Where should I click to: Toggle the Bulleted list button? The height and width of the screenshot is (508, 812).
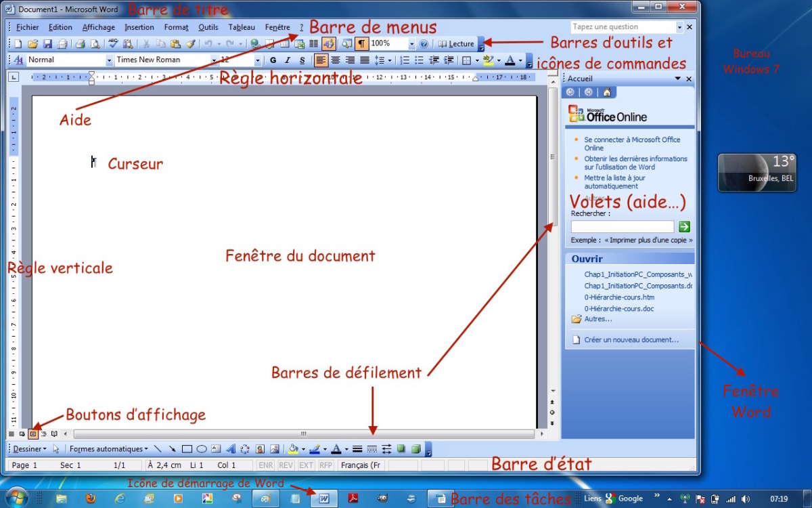pyautogui.click(x=420, y=60)
